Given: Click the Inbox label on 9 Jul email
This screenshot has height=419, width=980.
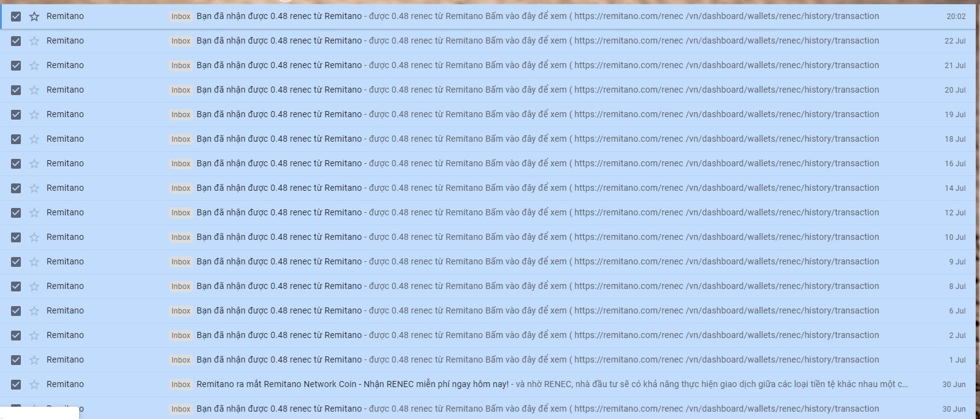Looking at the screenshot, I should coord(181,262).
